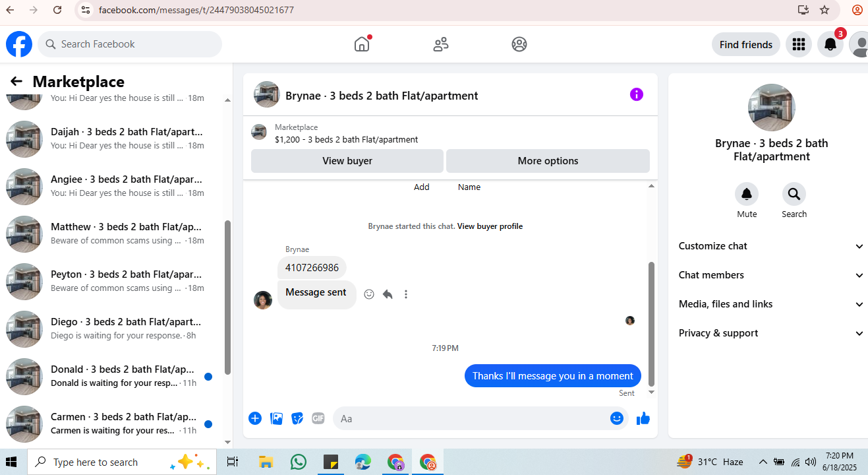
Task: Click Brynae's avatar beside 'Message sent'
Action: click(263, 300)
